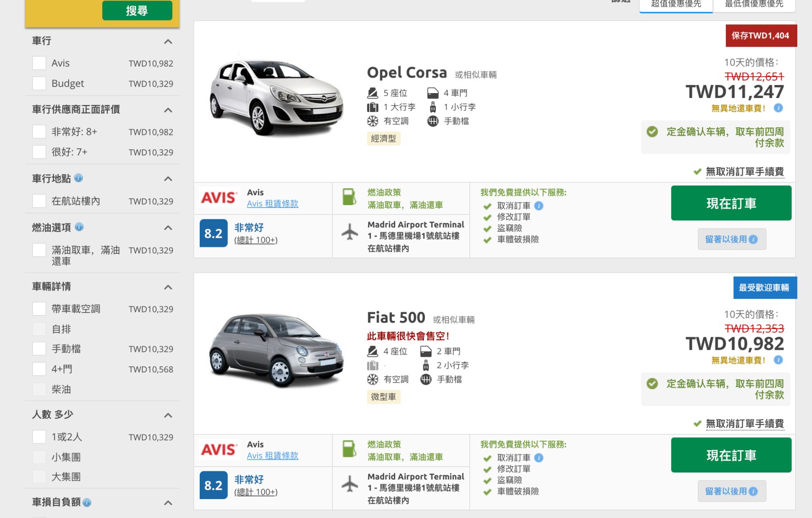Viewport: 812px width, 518px height.
Task: Tick the 滿油取車，滿油還車 fuel checkbox
Action: point(39,250)
